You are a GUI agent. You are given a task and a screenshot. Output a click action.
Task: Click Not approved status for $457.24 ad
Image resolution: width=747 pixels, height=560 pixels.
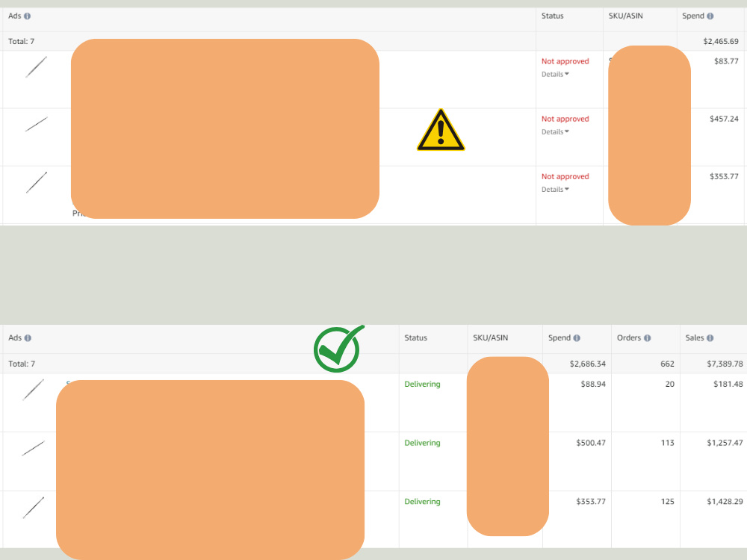coord(565,119)
